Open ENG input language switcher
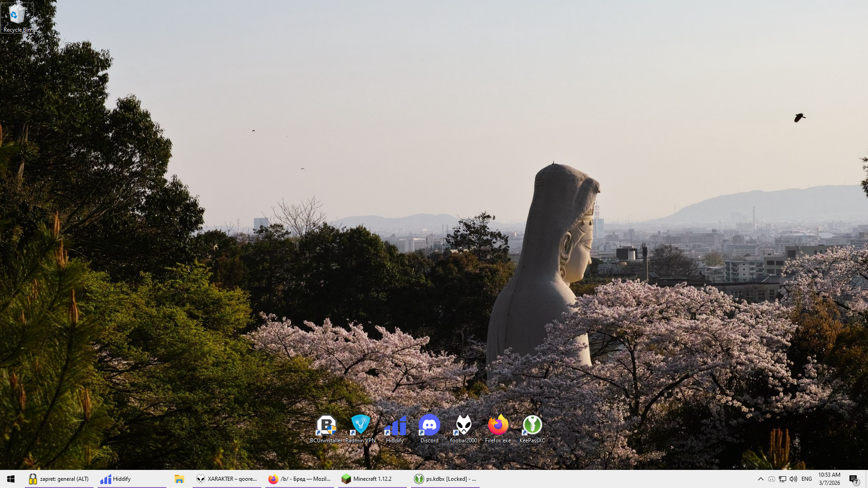868x488 pixels. click(807, 479)
